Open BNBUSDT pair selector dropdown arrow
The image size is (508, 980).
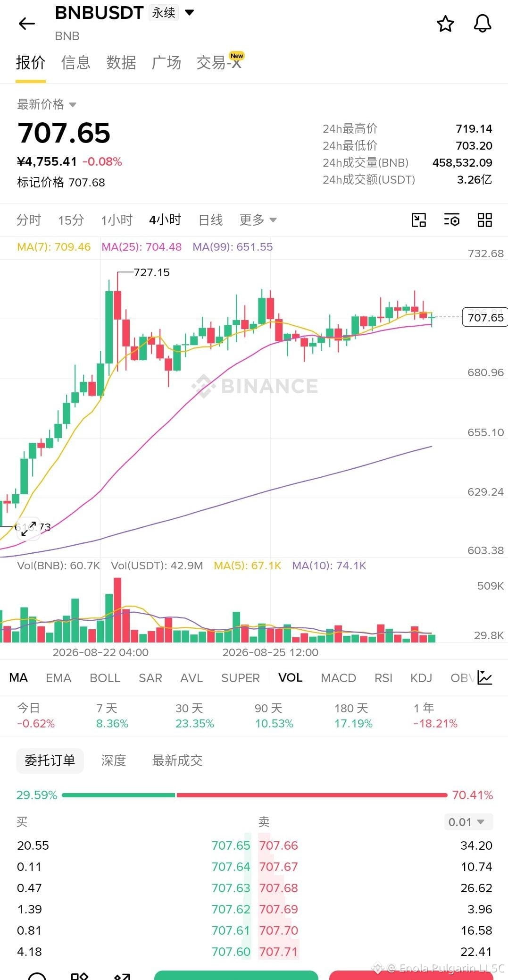[x=190, y=13]
